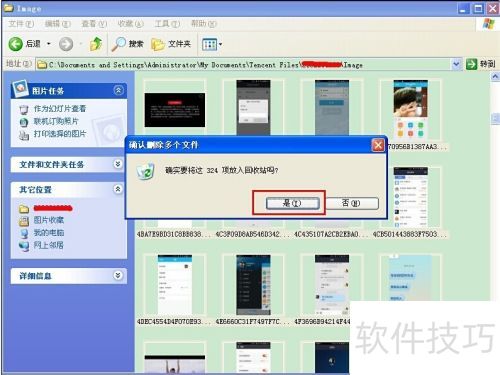Open the red-masked parent folder link
The height and width of the screenshot is (375, 500).
click(53, 208)
